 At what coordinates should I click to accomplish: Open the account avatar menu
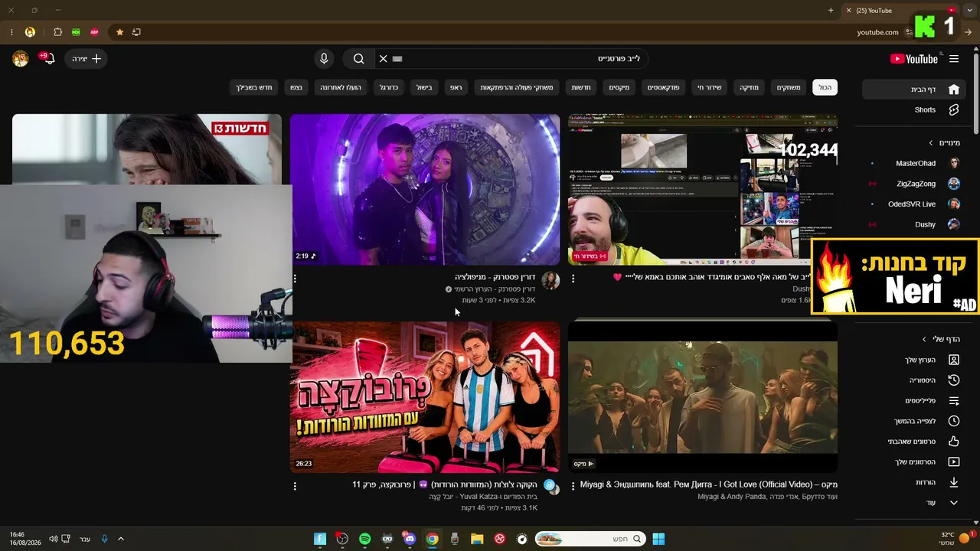click(x=21, y=59)
